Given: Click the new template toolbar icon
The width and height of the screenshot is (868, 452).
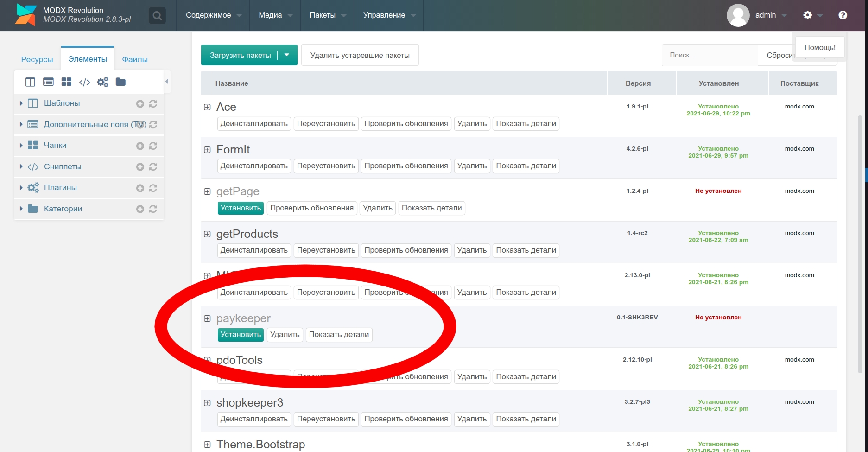Looking at the screenshot, I should 30,82.
